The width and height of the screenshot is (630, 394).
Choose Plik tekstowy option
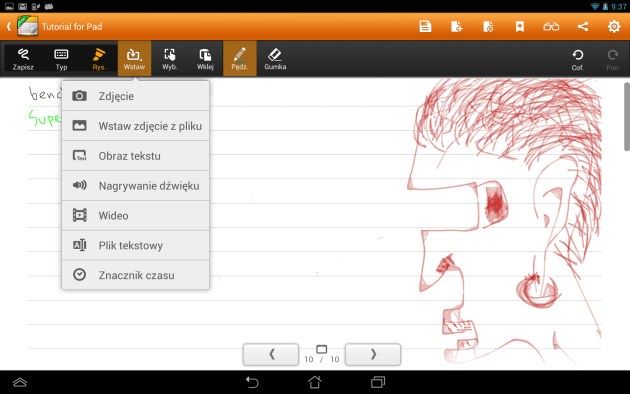pos(135,245)
